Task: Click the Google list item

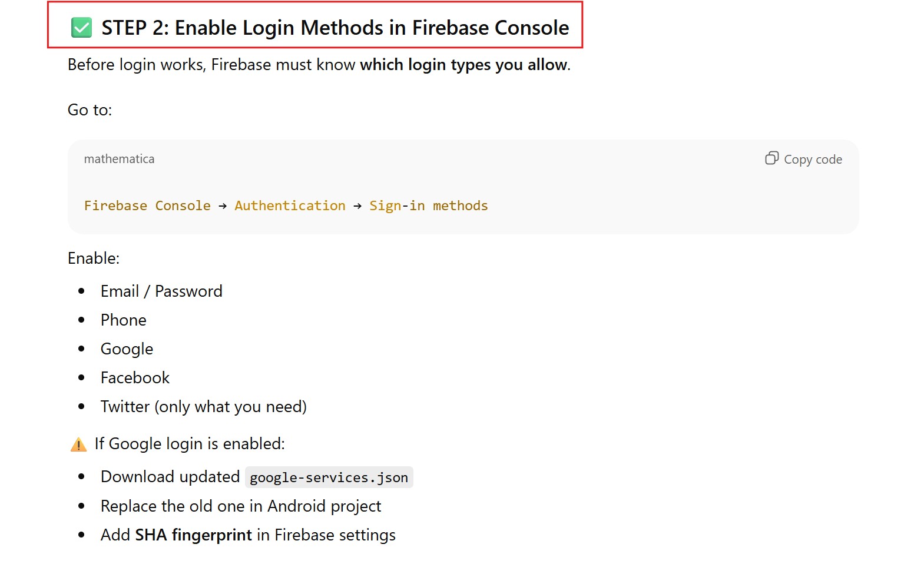Action: [x=127, y=349]
